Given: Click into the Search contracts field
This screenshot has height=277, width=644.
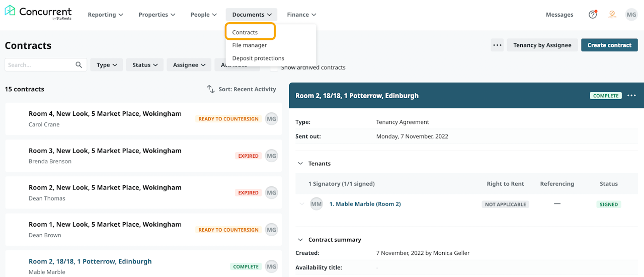Looking at the screenshot, I should [39, 65].
